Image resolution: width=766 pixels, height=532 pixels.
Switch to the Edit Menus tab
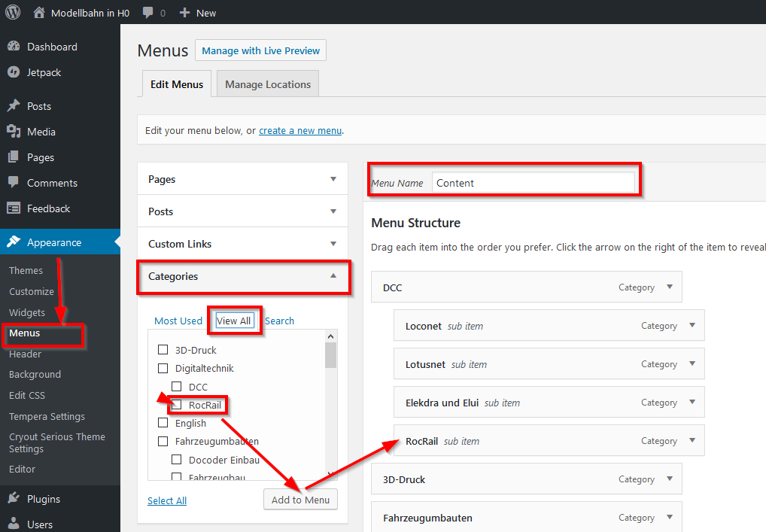[x=177, y=84]
